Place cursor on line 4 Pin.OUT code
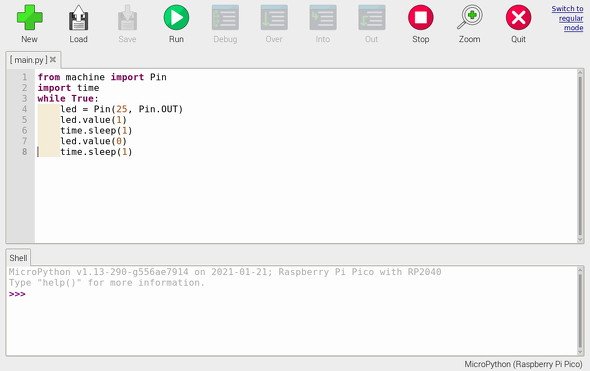The width and height of the screenshot is (590, 371). coord(161,109)
